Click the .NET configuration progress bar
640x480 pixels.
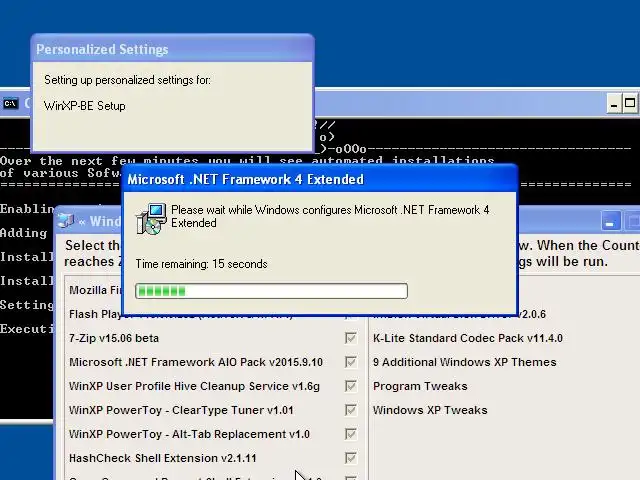click(271, 291)
